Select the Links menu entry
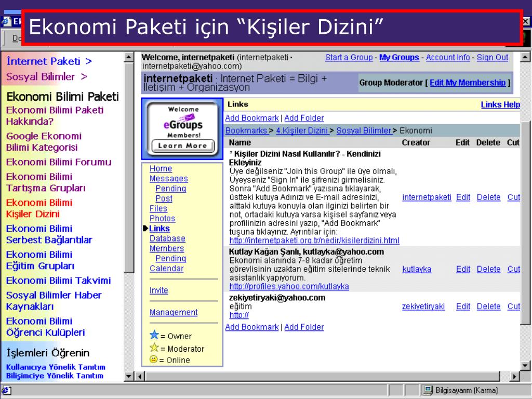Viewport: 532px width, 399px height. pyautogui.click(x=159, y=229)
